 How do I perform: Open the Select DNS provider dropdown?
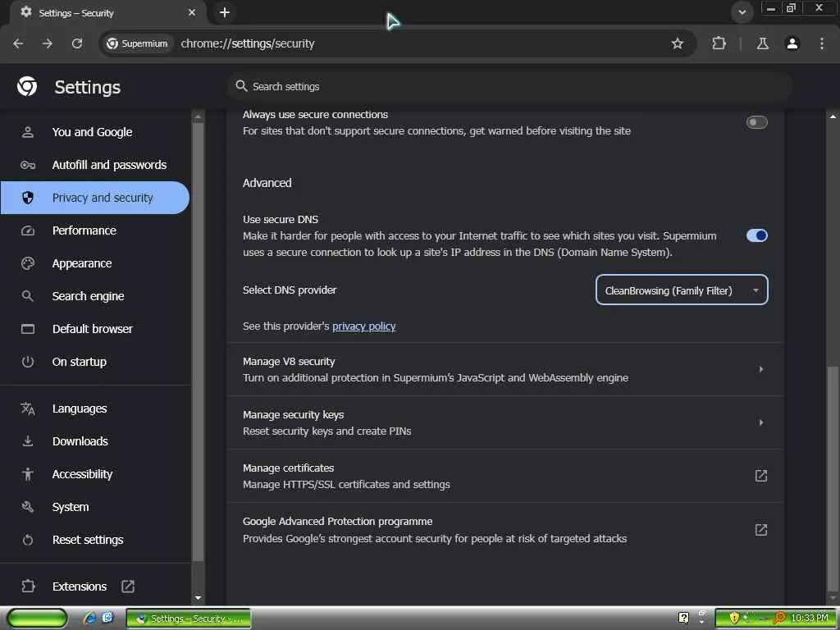(x=682, y=290)
